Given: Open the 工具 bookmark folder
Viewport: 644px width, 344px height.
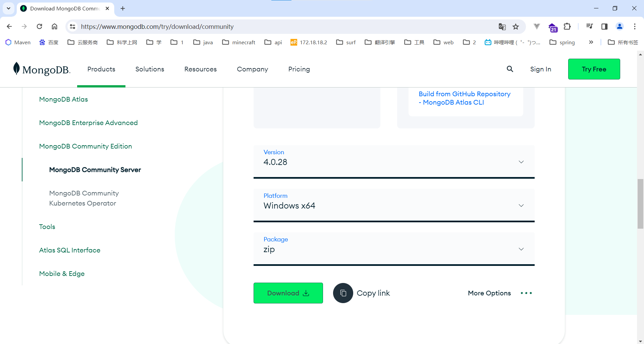Looking at the screenshot, I should 414,42.
